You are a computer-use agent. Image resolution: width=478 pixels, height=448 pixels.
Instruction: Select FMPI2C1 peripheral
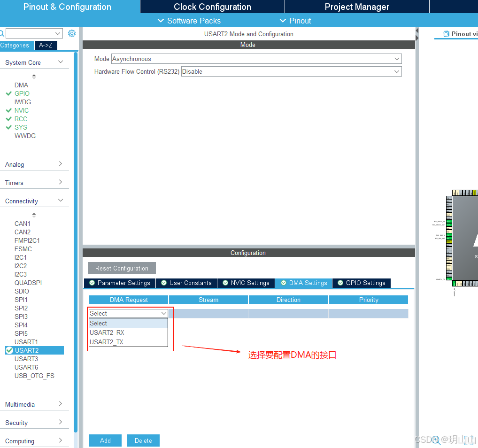tap(27, 240)
